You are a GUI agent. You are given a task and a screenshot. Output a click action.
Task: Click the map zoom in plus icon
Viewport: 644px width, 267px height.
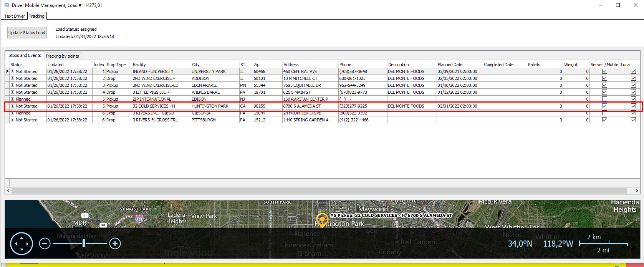(x=115, y=244)
